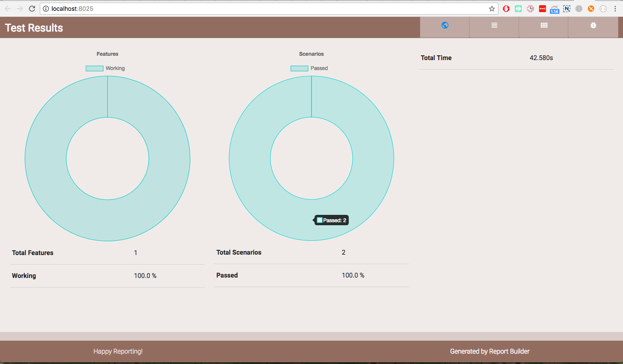This screenshot has width=623, height=364.
Task: Open the page speed 1.14 extension
Action: [555, 9]
